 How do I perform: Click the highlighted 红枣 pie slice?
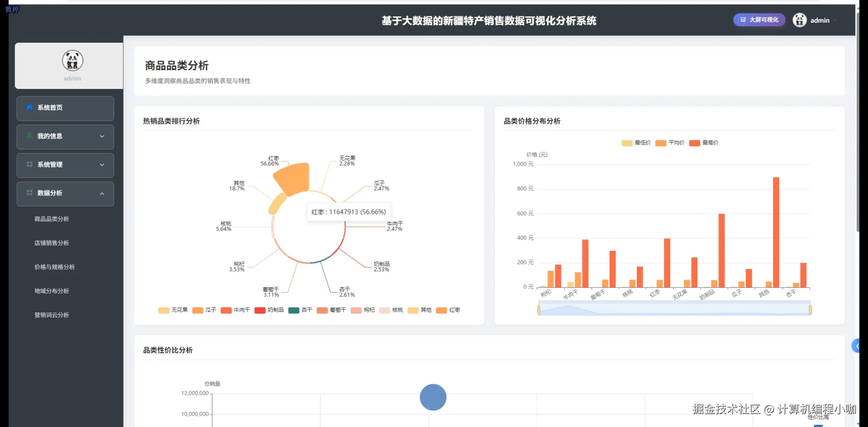pos(294,179)
